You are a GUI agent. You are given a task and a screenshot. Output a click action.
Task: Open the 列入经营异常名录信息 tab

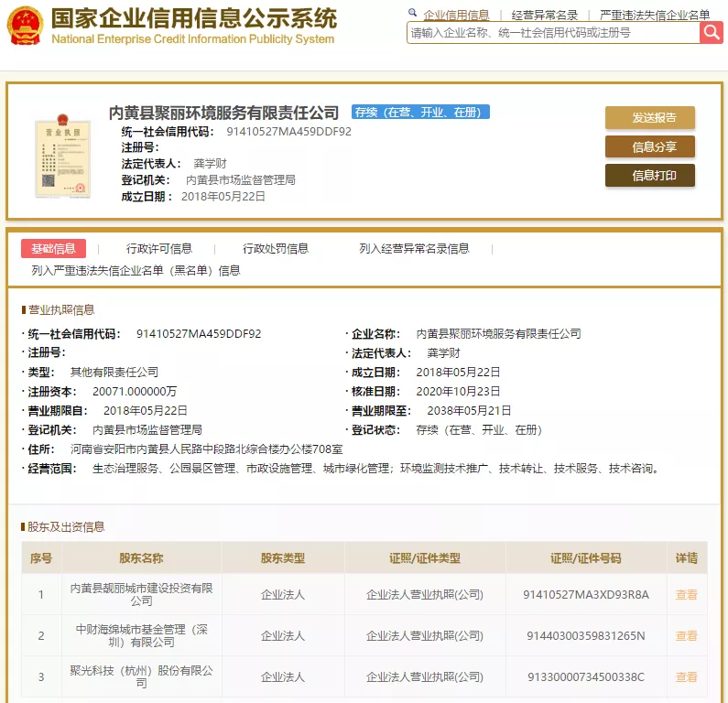pos(414,249)
